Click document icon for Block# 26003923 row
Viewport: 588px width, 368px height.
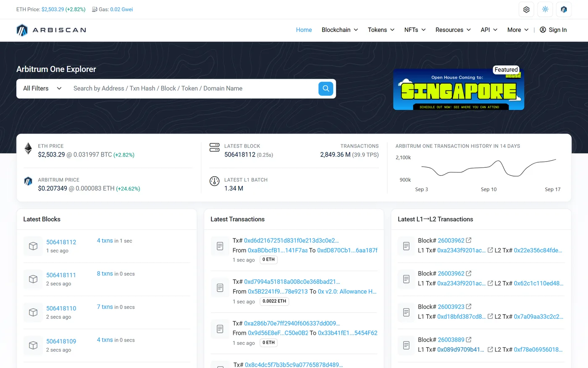[406, 312]
